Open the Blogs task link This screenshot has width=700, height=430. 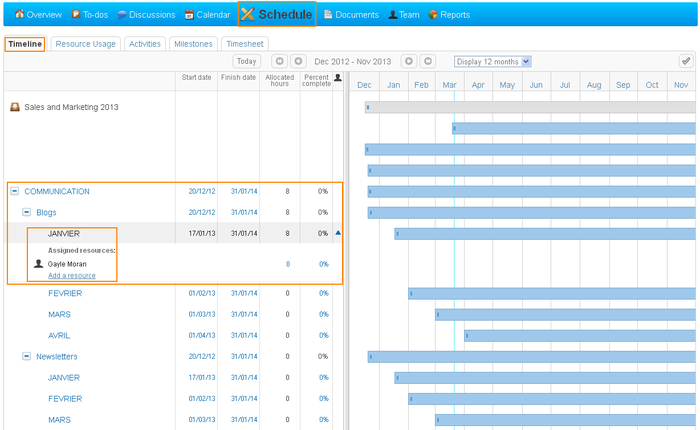pyautogui.click(x=46, y=213)
